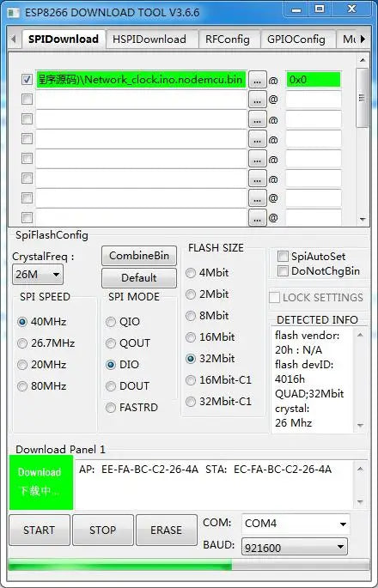
Task: Open the BAUD 921600 dropdown
Action: (295, 548)
